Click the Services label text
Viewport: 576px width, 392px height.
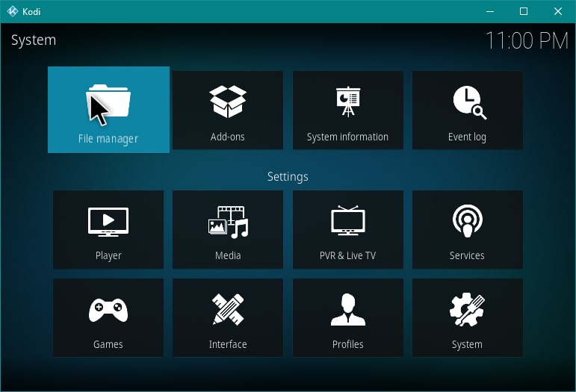[467, 255]
